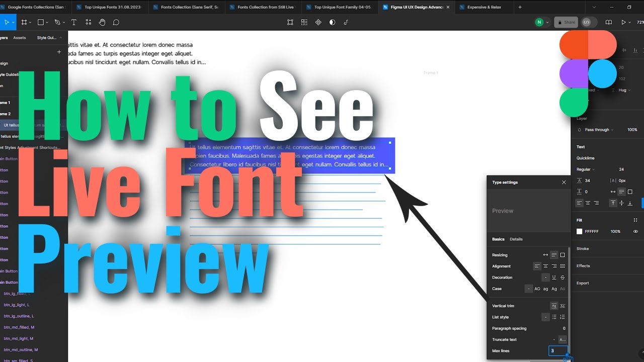Toggle uppercase text case option
Screen dimensions: 644x362
coord(537,289)
